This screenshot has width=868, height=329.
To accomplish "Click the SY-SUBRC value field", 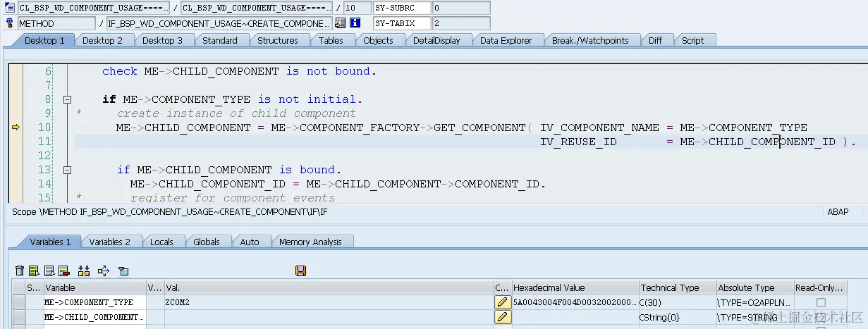I will (x=461, y=8).
